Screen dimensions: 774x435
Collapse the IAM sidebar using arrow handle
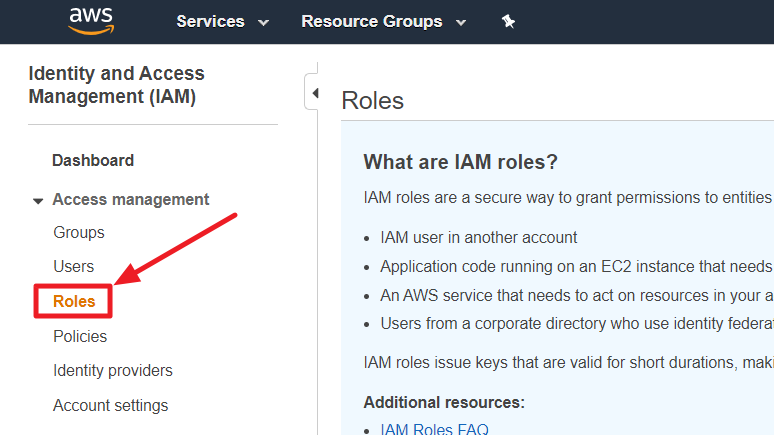(314, 94)
